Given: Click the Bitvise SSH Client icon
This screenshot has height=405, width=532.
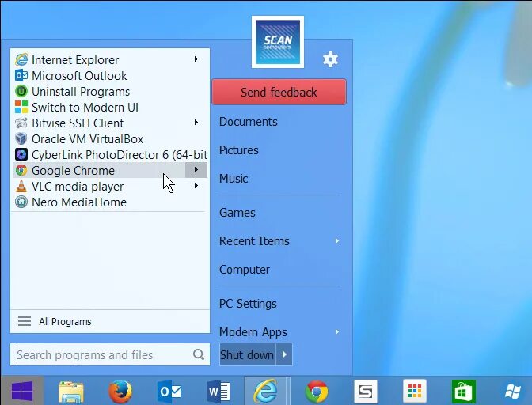Looking at the screenshot, I should tap(21, 123).
